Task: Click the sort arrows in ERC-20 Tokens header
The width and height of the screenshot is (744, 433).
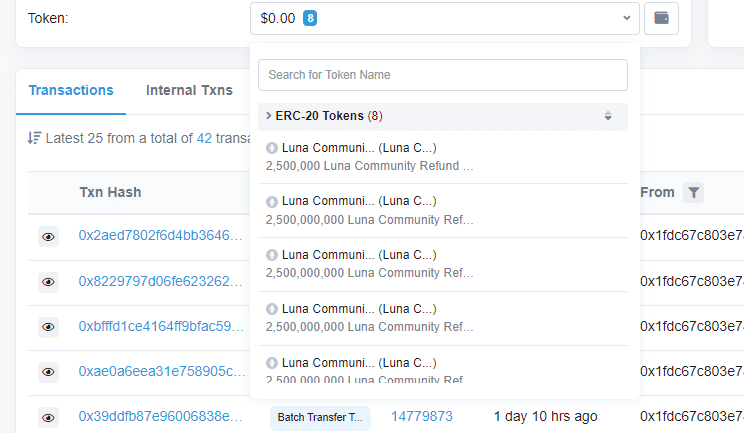Action: tap(608, 116)
